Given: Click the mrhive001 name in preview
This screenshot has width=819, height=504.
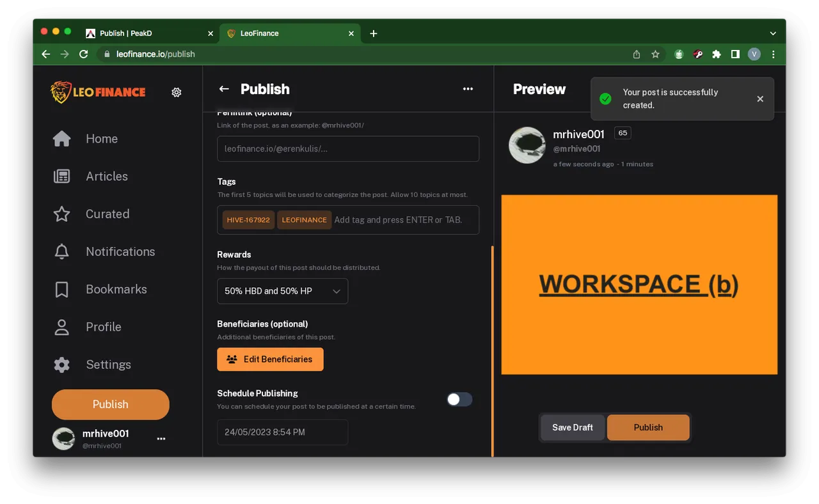Looking at the screenshot, I should click(578, 134).
